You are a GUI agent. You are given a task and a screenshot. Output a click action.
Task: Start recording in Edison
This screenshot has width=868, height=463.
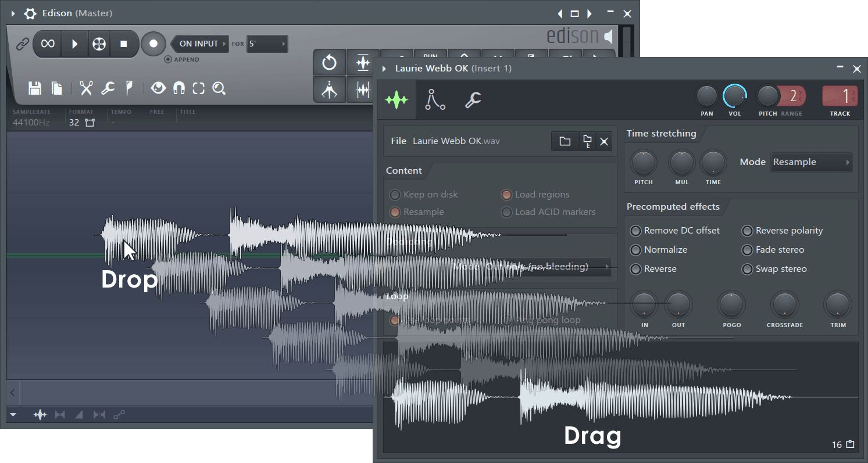(153, 44)
